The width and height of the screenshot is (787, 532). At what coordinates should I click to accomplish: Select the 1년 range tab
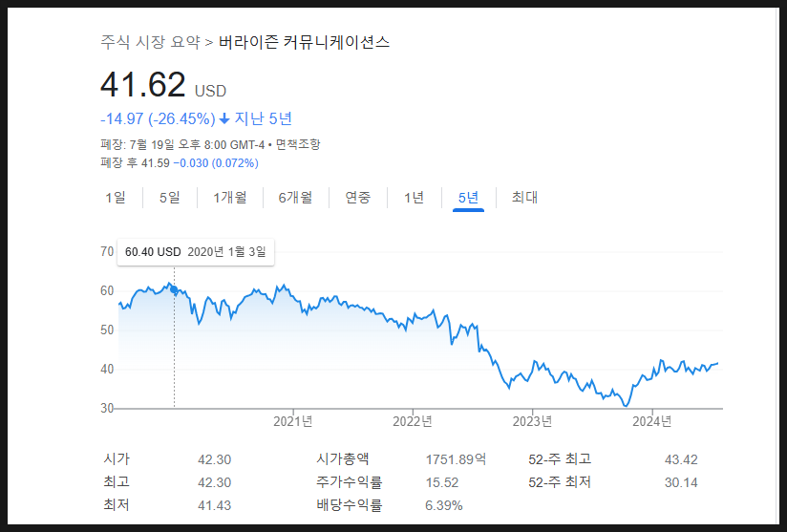click(x=415, y=198)
